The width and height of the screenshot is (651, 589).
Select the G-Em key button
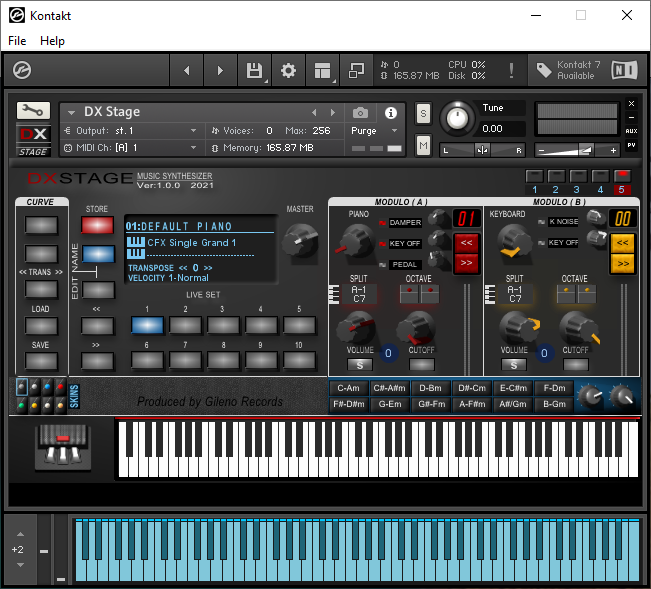[390, 404]
